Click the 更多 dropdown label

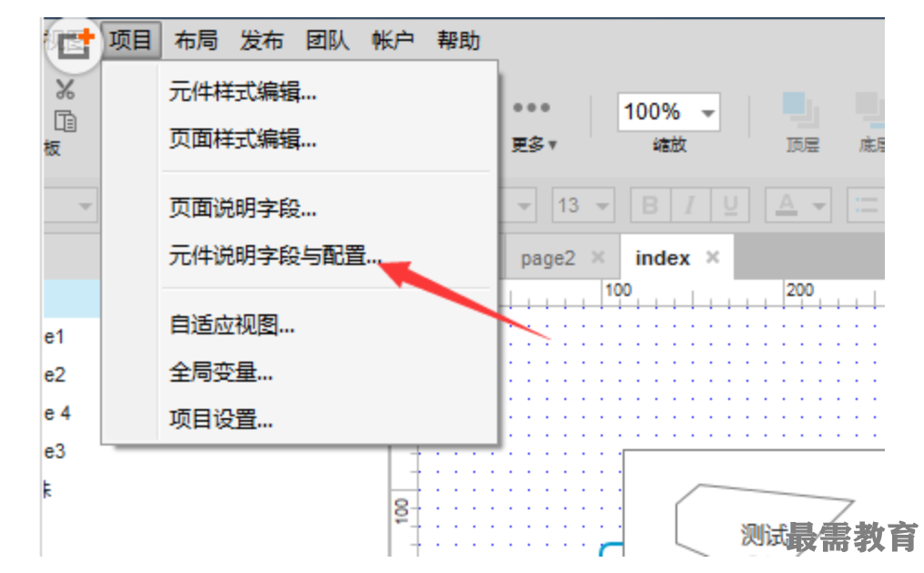[533, 145]
